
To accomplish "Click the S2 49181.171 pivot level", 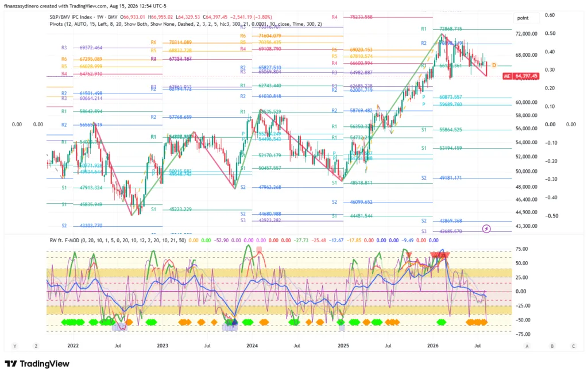I will 442,178.
